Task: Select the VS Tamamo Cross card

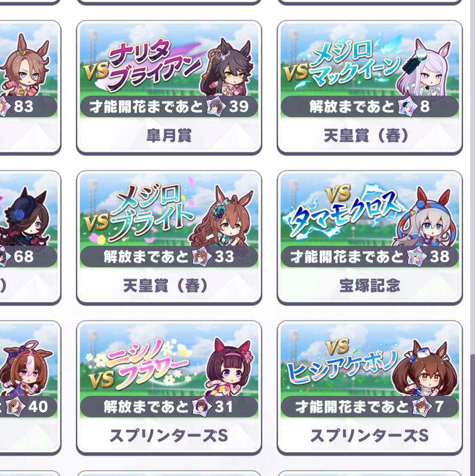Action: (x=370, y=237)
